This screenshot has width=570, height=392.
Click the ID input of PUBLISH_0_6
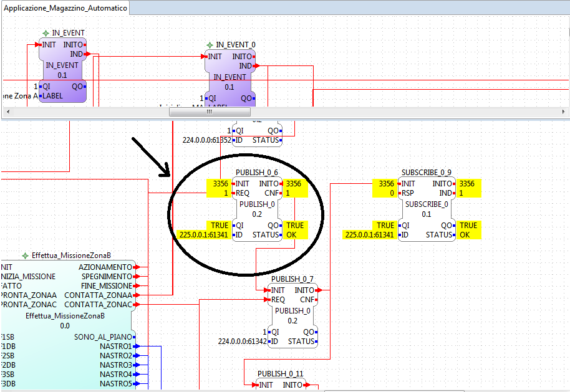point(239,235)
